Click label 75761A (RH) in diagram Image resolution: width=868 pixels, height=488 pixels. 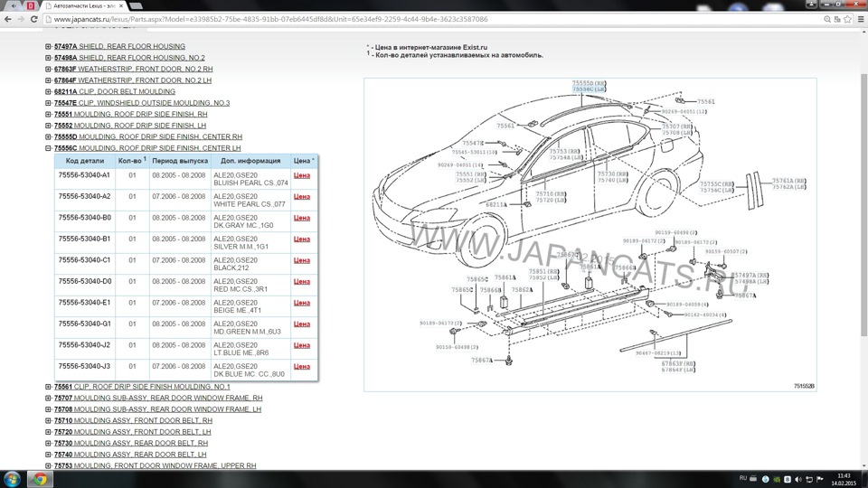pyautogui.click(x=788, y=181)
